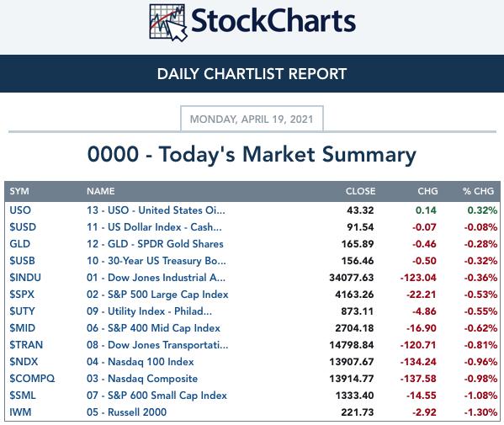This screenshot has width=504, height=425.
Task: Sort by the % CHG column header
Action: tap(478, 191)
